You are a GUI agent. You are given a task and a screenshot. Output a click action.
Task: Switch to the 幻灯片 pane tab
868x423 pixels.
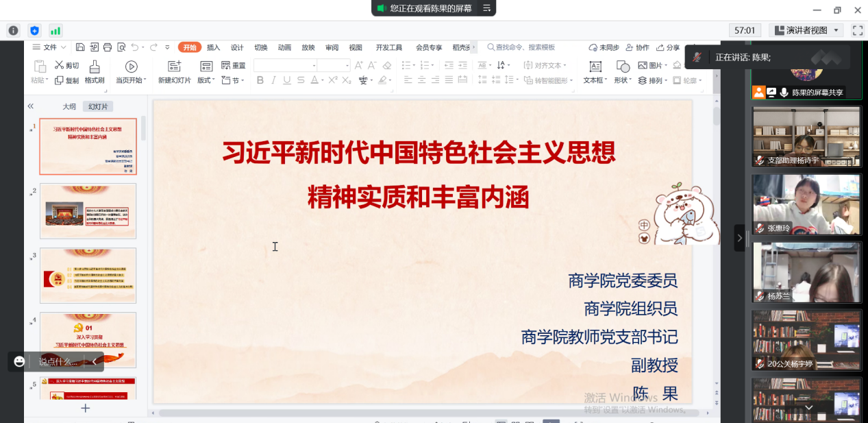[99, 106]
